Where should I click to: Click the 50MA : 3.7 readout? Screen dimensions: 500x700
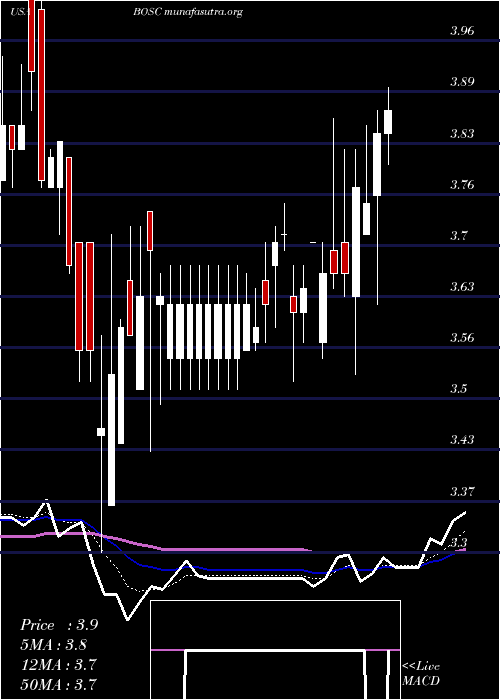pyautogui.click(x=59, y=684)
